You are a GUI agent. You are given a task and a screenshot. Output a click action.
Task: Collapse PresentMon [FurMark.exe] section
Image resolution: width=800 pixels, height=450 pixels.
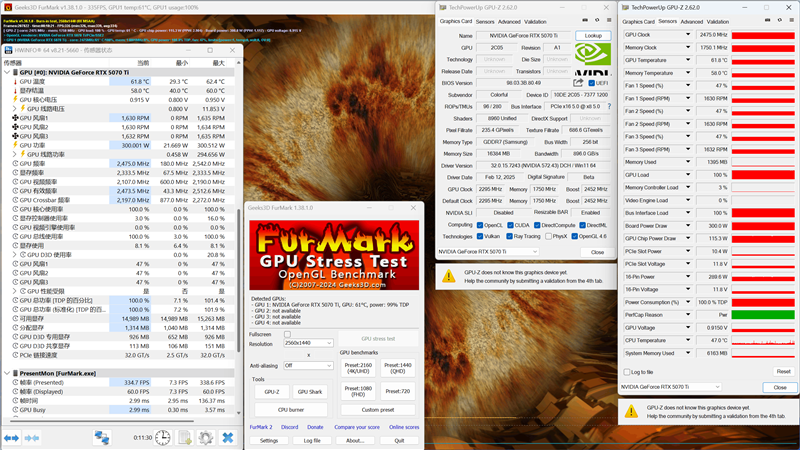(7, 373)
